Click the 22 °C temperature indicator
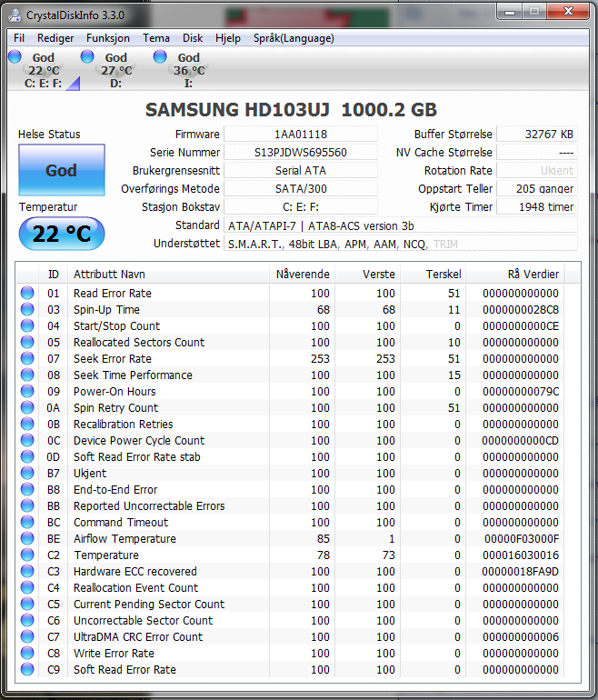This screenshot has width=598, height=700. (62, 234)
